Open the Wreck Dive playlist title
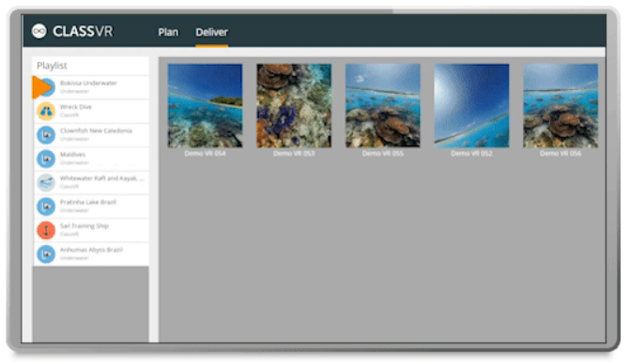 76,107
